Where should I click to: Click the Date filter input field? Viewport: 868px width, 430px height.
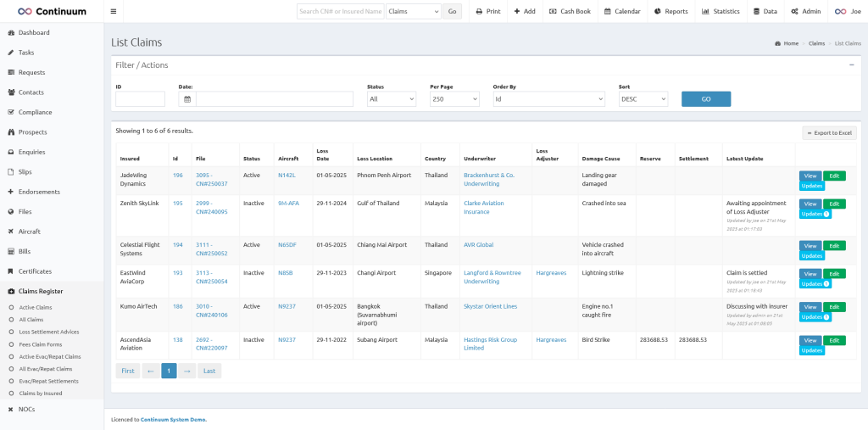(275, 99)
